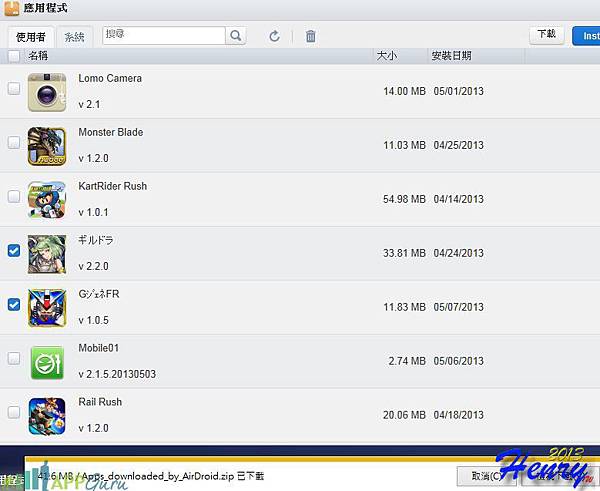Click the 11.83 MB size value
This screenshot has width=600, height=491.
click(404, 307)
